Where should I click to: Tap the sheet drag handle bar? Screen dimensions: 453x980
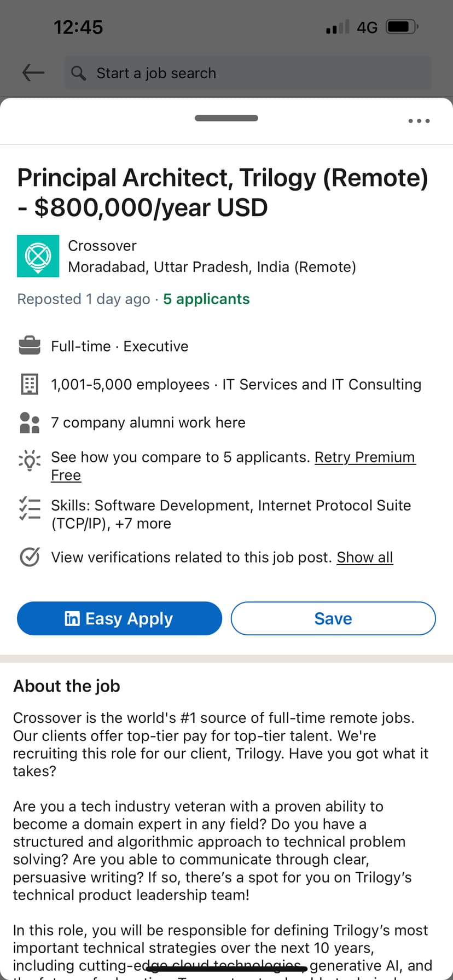coord(226,118)
